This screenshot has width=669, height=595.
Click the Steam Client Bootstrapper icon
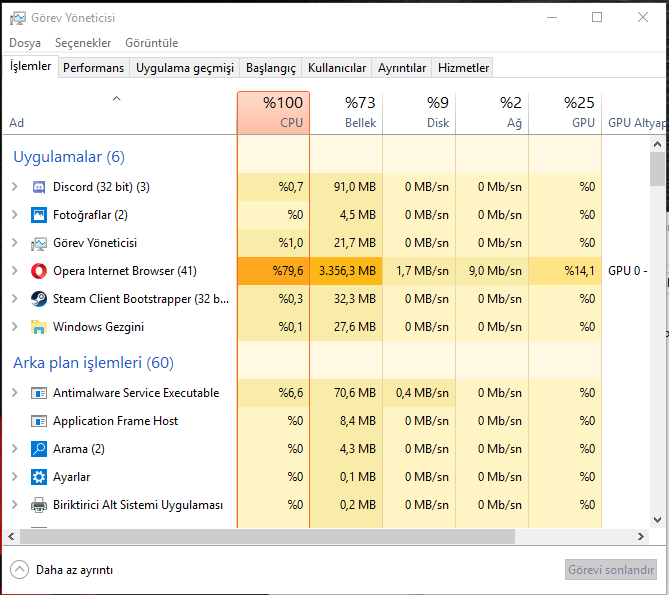pos(39,299)
